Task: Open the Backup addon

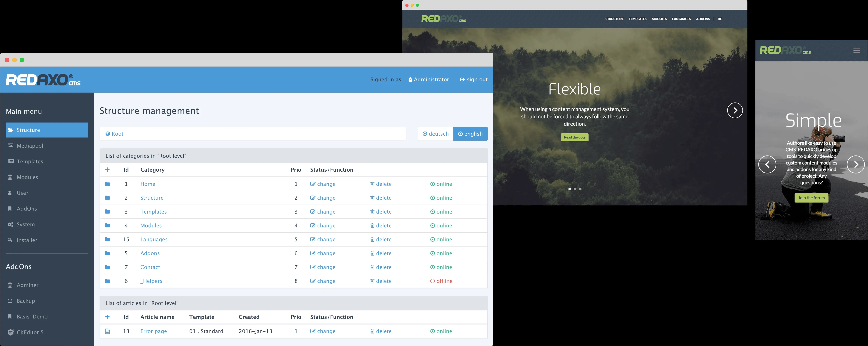Action: 26,300
